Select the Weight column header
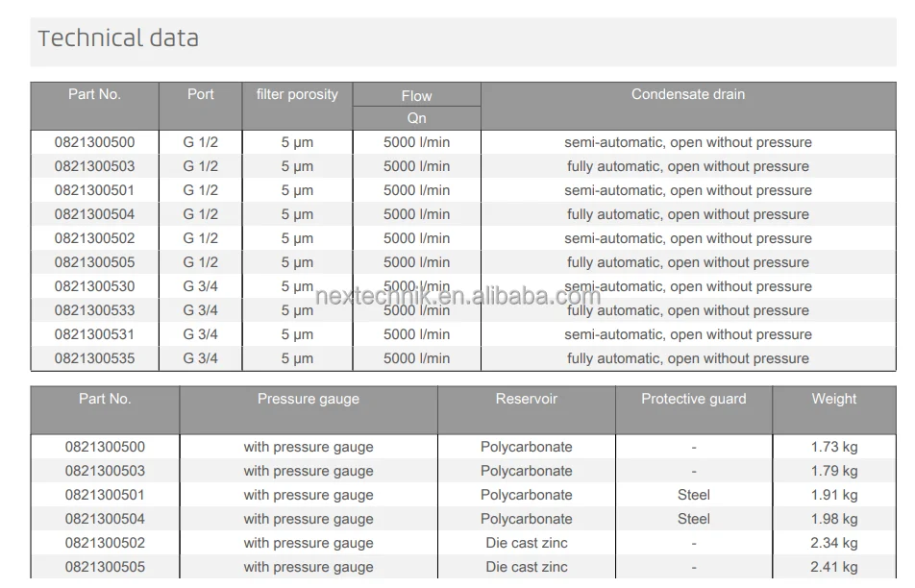The width and height of the screenshot is (915, 588). (x=833, y=399)
